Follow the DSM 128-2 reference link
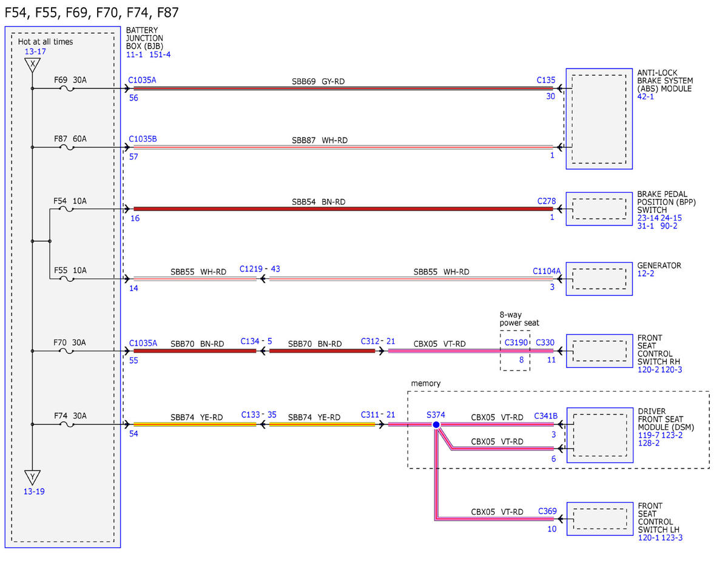The image size is (728, 562). [x=649, y=443]
